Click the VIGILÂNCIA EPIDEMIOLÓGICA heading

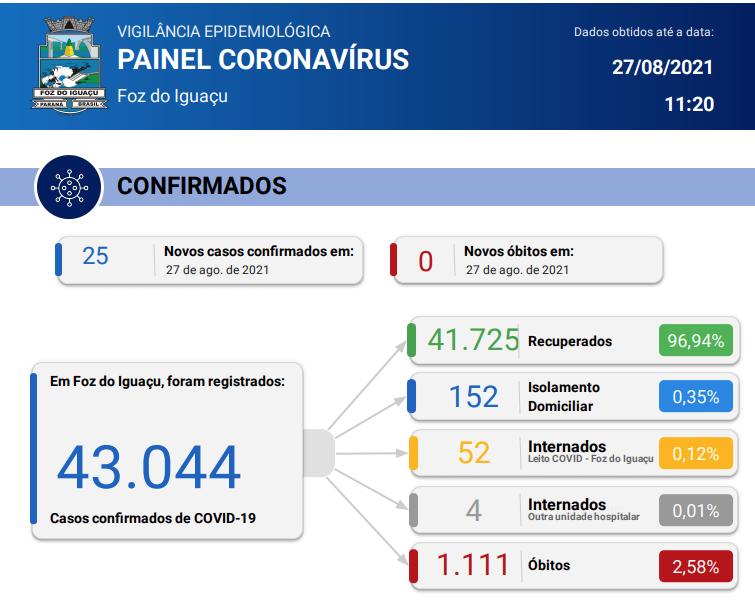pyautogui.click(x=224, y=32)
